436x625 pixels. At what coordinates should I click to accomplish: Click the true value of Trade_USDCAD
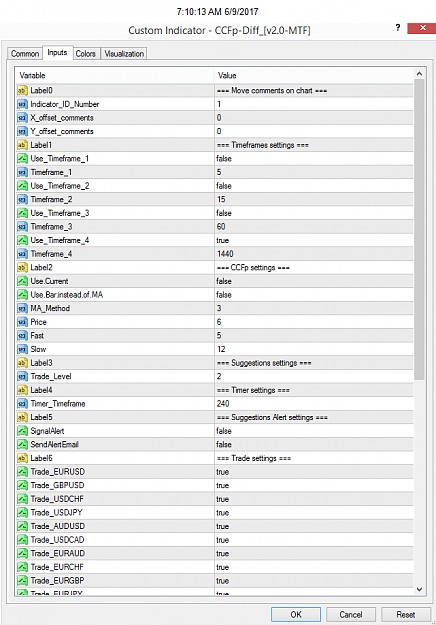coord(223,540)
